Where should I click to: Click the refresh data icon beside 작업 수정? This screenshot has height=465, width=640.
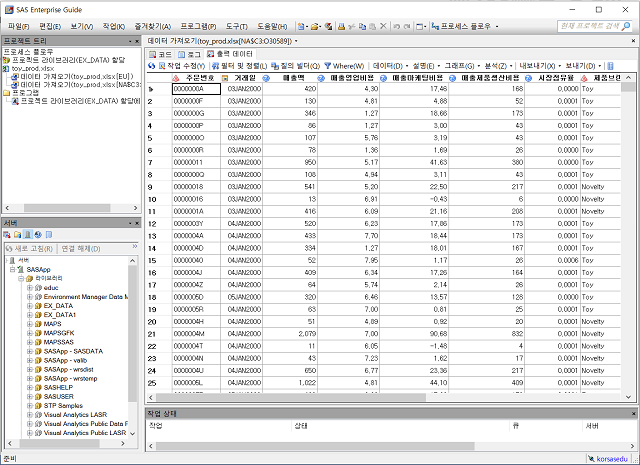(152, 66)
